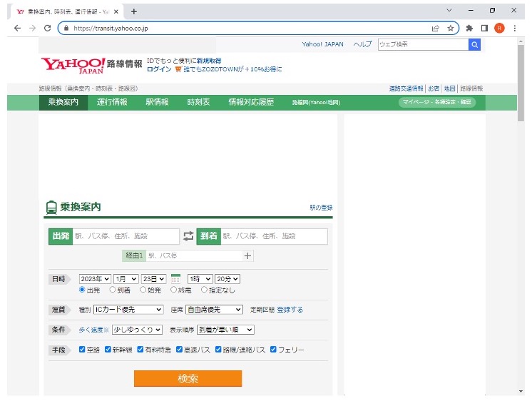
Task: Open the 1月 month dropdown
Action: pyautogui.click(x=126, y=279)
